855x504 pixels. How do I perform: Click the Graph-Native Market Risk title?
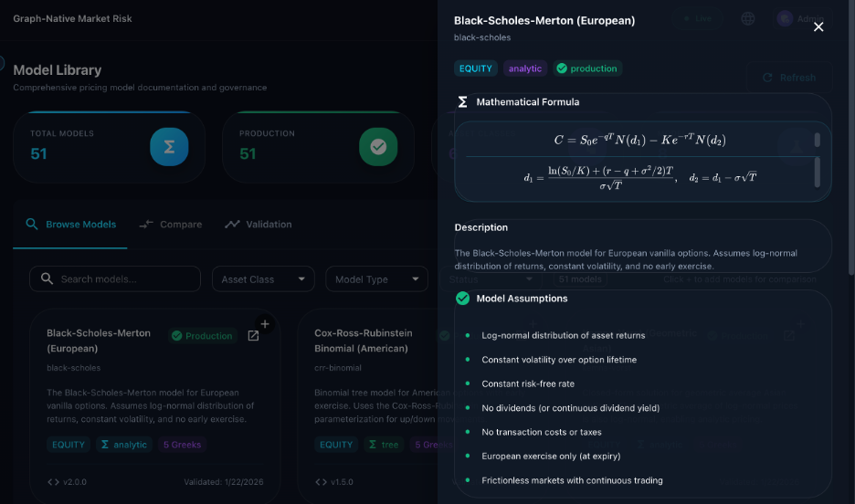(x=72, y=18)
